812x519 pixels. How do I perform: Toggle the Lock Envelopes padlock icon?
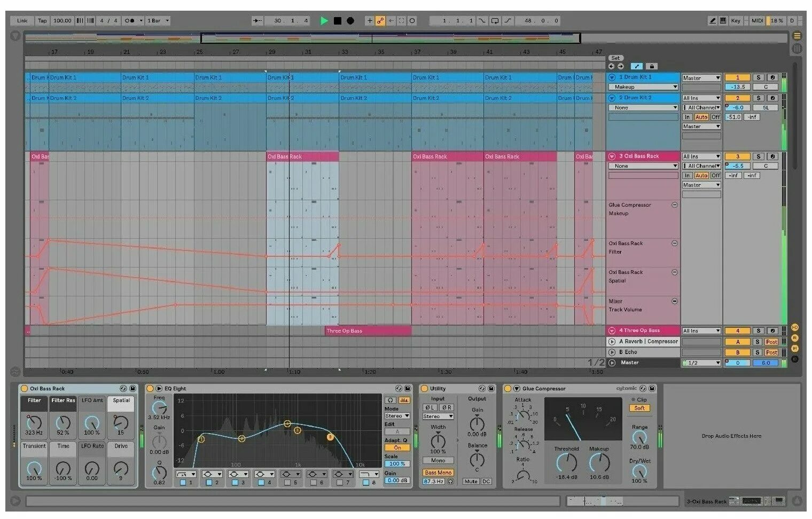pos(651,66)
